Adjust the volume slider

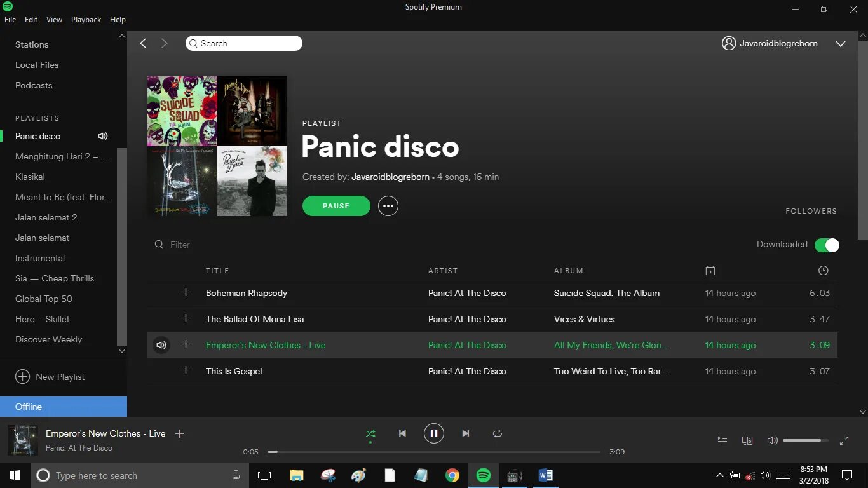[806, 440]
